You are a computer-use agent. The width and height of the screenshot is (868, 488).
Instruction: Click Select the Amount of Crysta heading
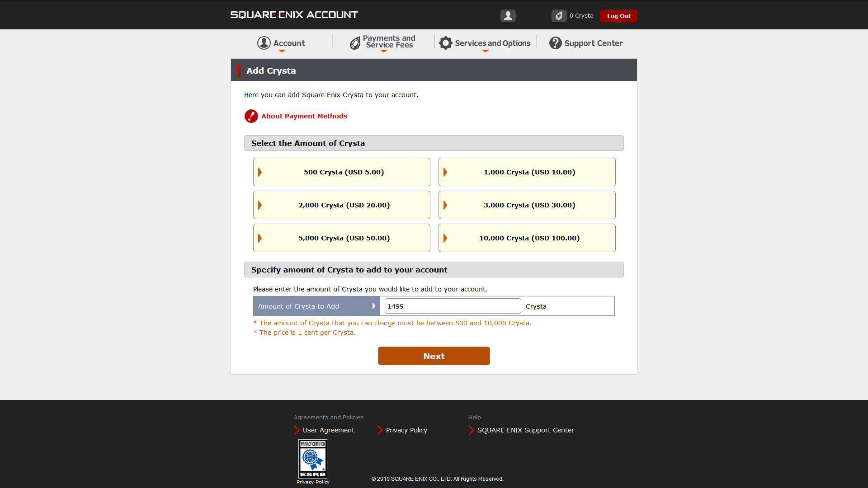(x=308, y=143)
